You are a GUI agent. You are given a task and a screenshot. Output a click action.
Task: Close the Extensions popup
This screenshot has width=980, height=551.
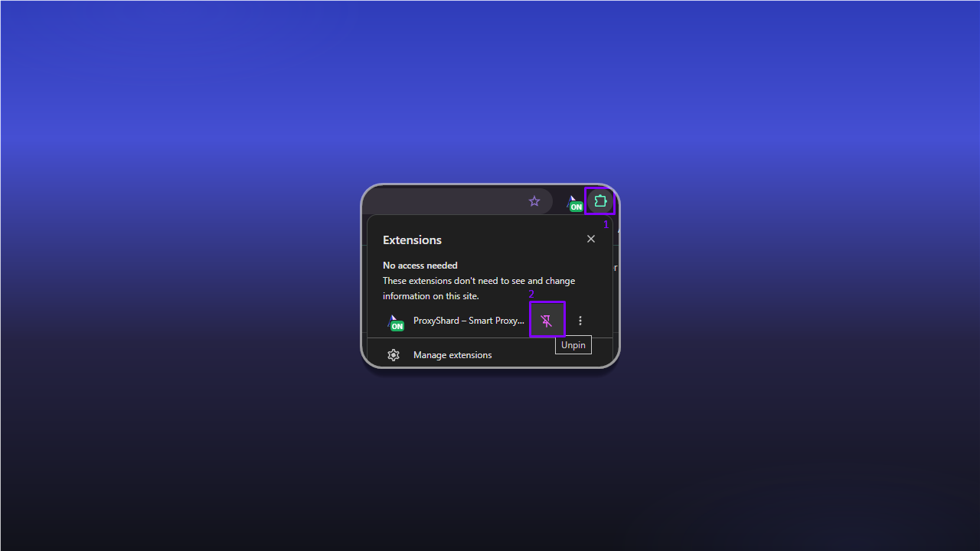591,239
